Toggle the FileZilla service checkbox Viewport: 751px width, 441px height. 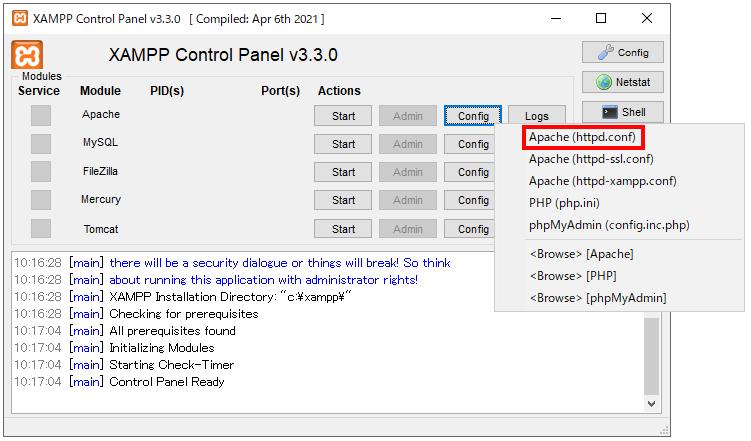click(41, 172)
